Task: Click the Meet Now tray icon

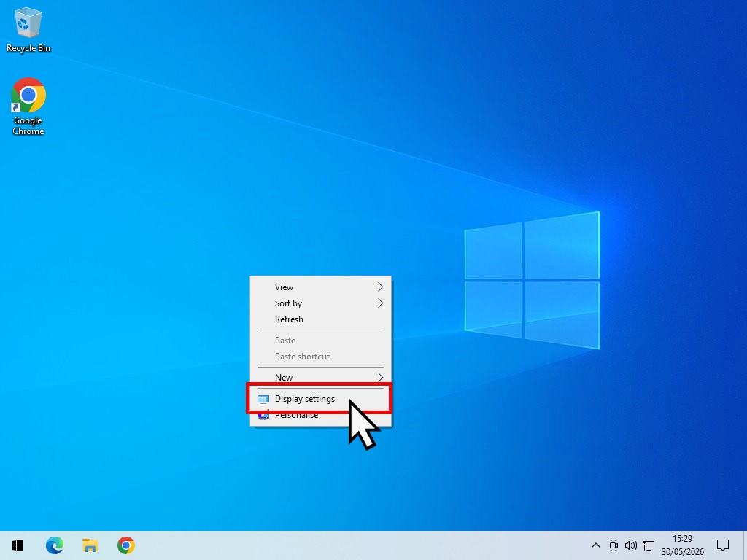Action: coord(614,545)
